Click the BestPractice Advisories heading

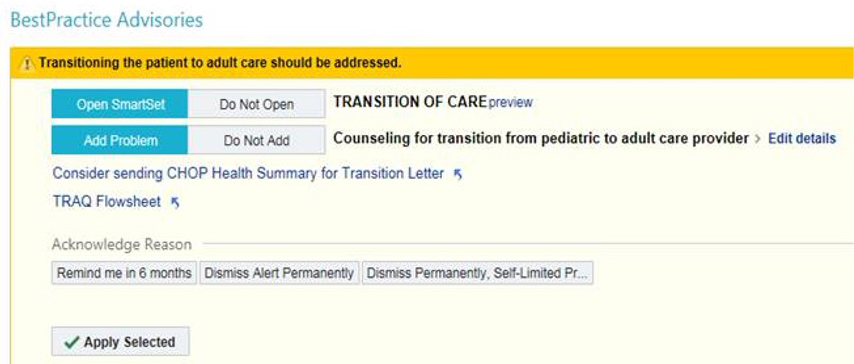point(107,20)
